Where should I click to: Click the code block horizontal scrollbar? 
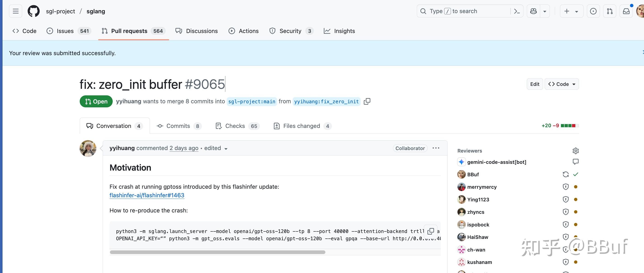217,252
